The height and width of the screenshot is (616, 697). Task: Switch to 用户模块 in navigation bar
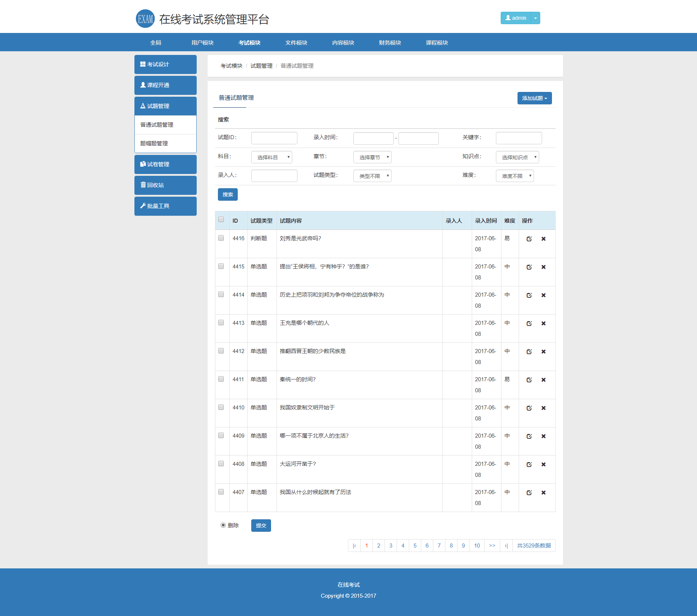tap(202, 42)
